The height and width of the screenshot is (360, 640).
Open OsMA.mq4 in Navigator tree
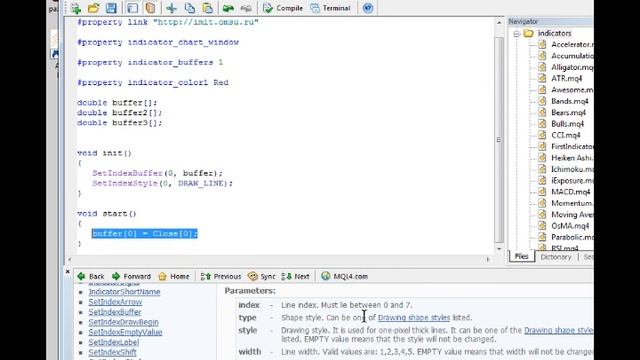click(x=570, y=226)
